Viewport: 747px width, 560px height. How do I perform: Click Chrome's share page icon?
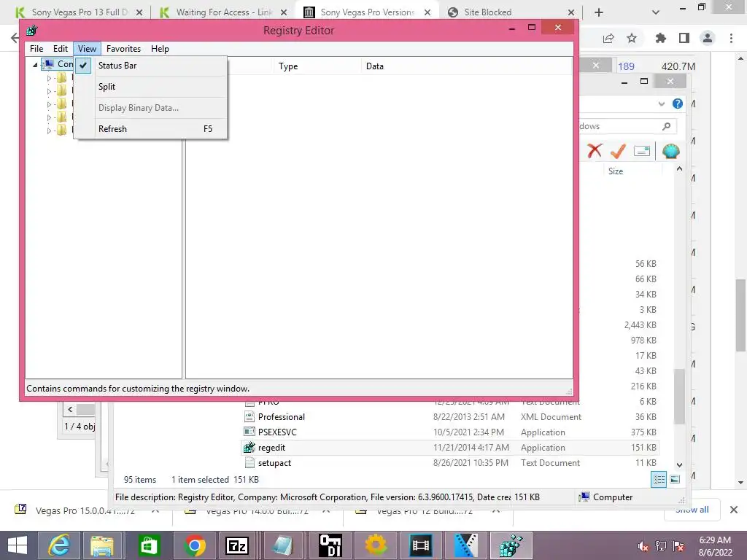click(x=608, y=38)
